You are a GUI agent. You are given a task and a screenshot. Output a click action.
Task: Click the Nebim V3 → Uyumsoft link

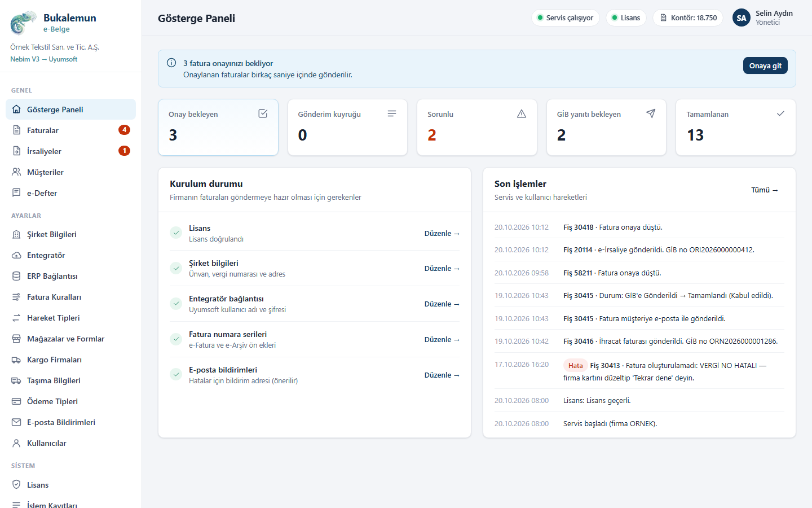coord(44,59)
